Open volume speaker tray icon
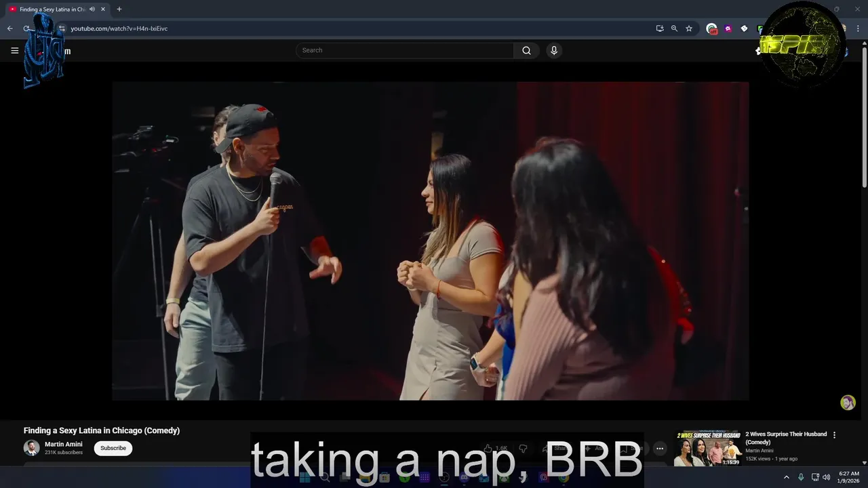Screen dimensions: 868x488 [x=826, y=477]
